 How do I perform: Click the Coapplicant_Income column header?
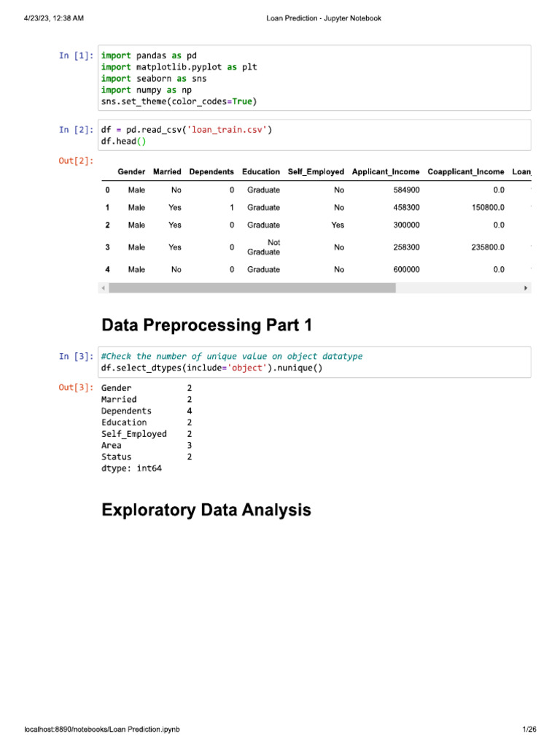coord(466,172)
